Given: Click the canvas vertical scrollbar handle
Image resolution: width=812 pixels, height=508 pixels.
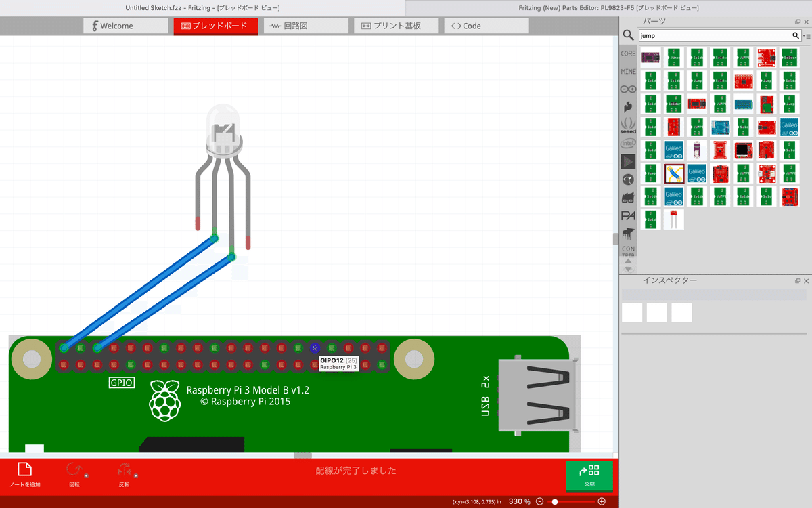Looking at the screenshot, I should coord(616,238).
